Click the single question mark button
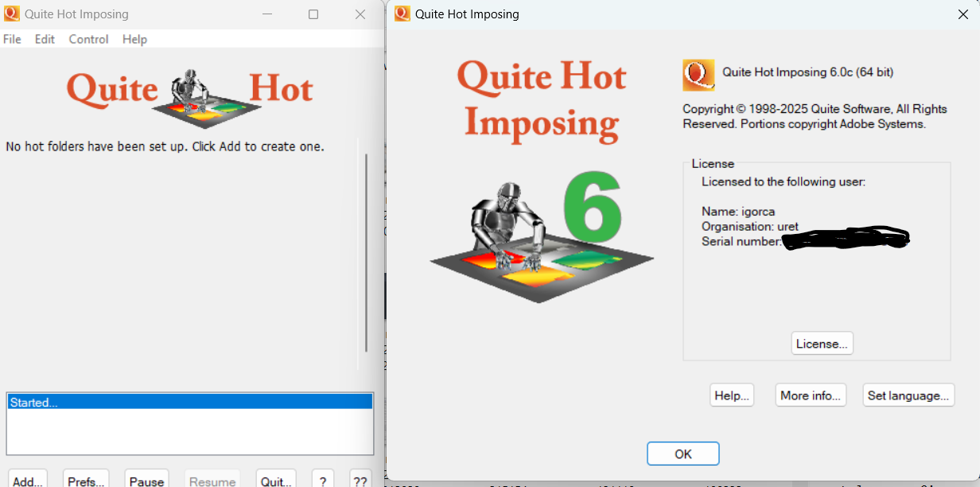This screenshot has width=980, height=487. click(x=322, y=479)
